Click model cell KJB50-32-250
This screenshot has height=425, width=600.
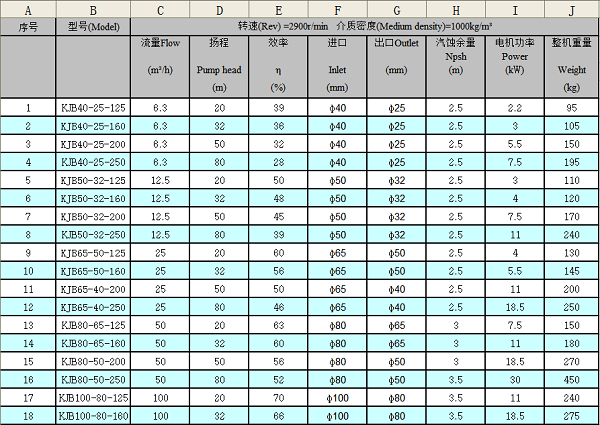click(x=92, y=234)
